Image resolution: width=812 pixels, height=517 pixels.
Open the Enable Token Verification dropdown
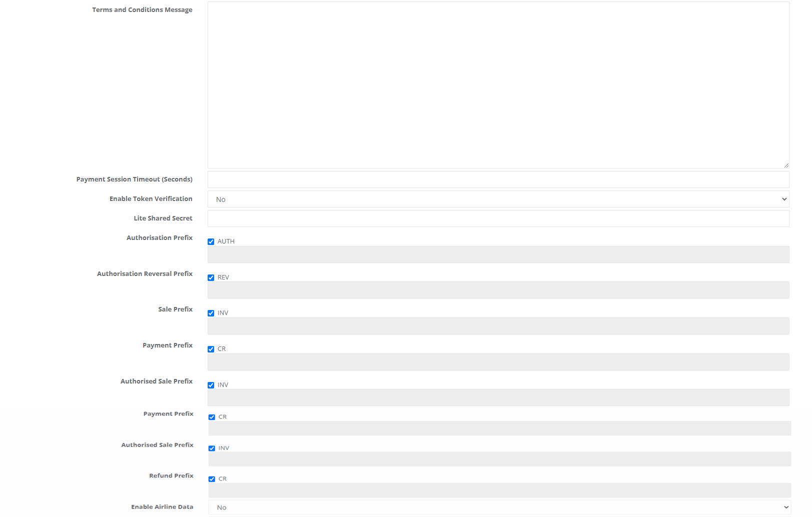(x=498, y=199)
